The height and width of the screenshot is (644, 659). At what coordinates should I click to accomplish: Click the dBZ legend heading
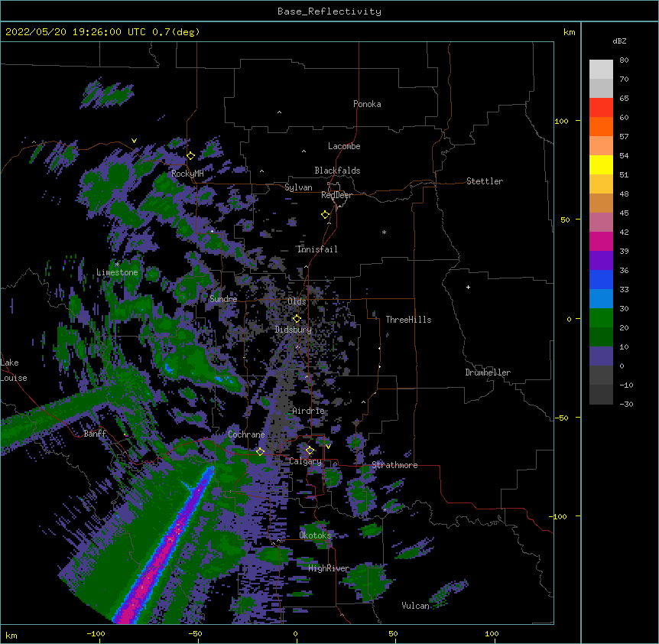(619, 41)
